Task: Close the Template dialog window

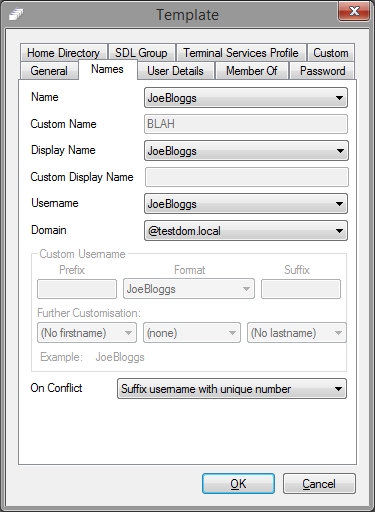Action: coord(354,11)
